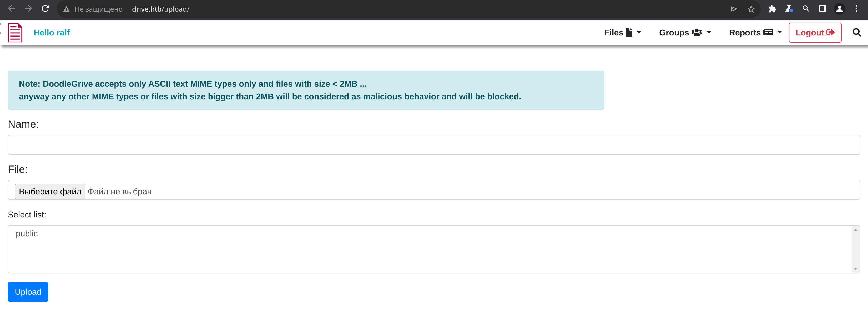The width and height of the screenshot is (868, 311).
Task: Open the Chrome three-dot menu
Action: (856, 9)
